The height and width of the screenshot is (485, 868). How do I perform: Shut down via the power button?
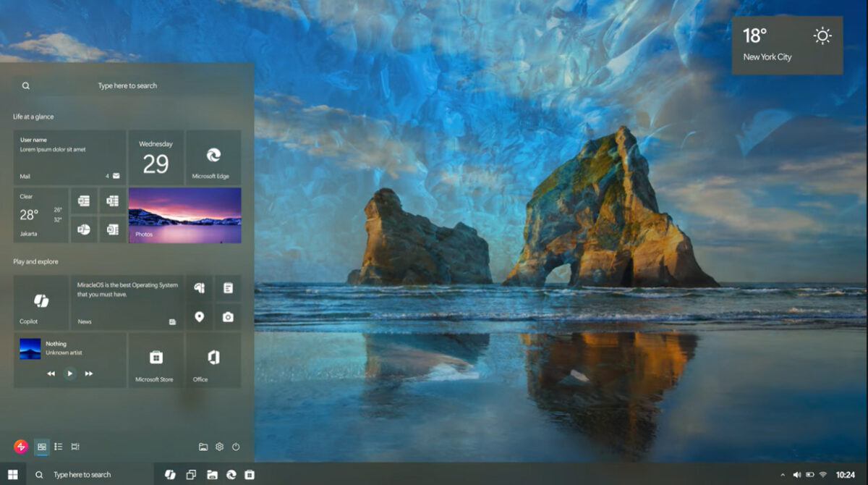pyautogui.click(x=237, y=447)
